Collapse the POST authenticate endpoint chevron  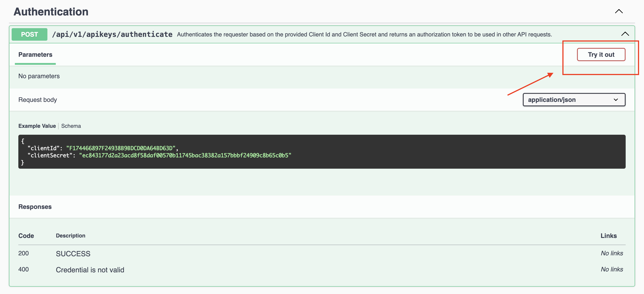(625, 34)
